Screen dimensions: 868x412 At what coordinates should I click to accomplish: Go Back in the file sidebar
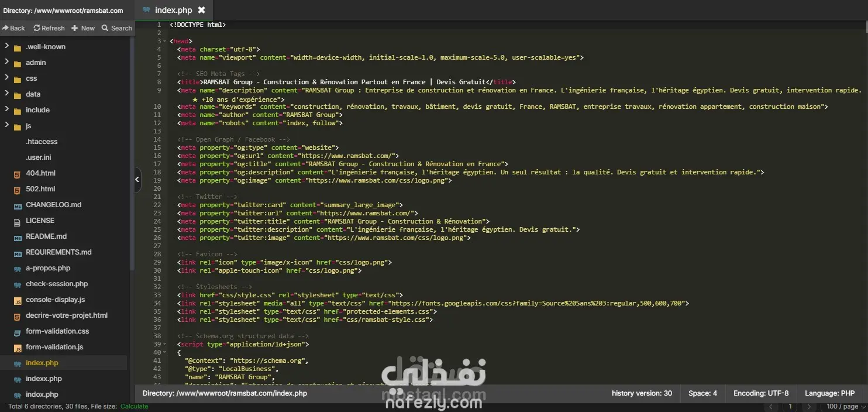pyautogui.click(x=13, y=28)
